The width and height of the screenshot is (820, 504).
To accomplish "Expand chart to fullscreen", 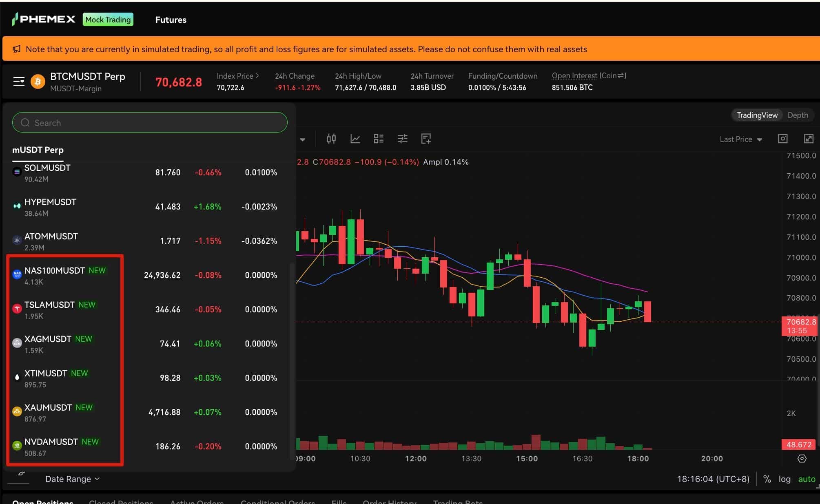I will [x=808, y=139].
